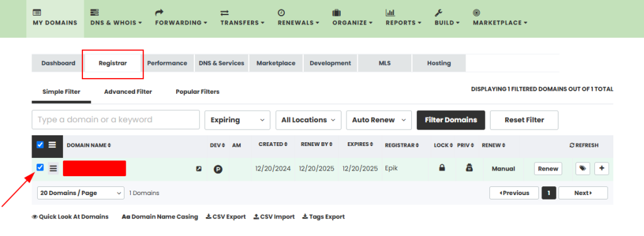Screen dimensions: 644x236
Task: Click the Filter Domains button
Action: click(451, 120)
